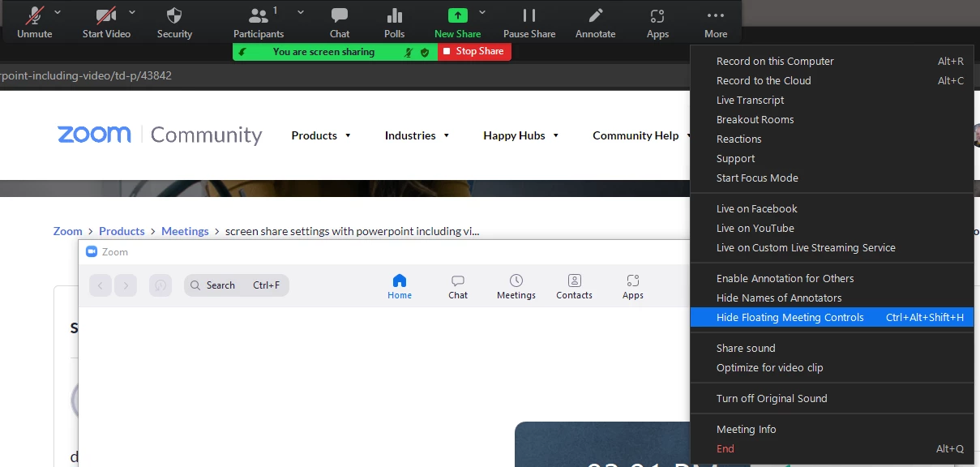980x467 pixels.
Task: Open the Products dropdown on Zoom Community
Action: (321, 135)
